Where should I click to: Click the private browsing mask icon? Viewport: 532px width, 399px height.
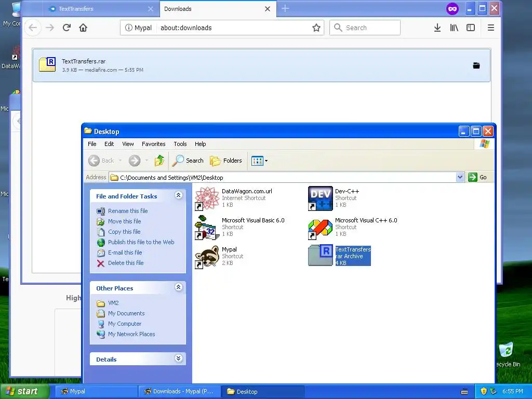pos(453,9)
